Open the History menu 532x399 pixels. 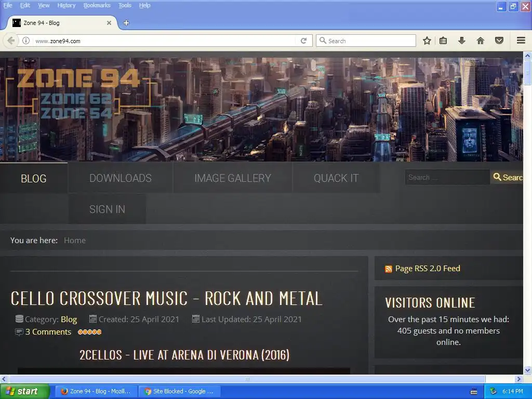66,5
